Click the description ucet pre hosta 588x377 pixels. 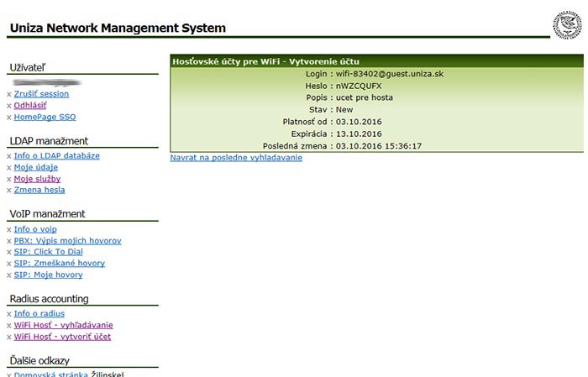click(364, 97)
